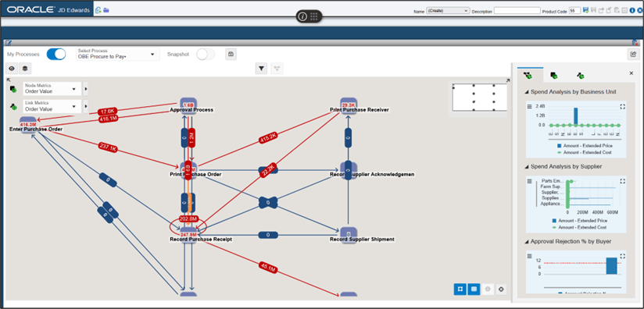
Task: Expand the minimap using its corner arrow
Action: (x=508, y=80)
